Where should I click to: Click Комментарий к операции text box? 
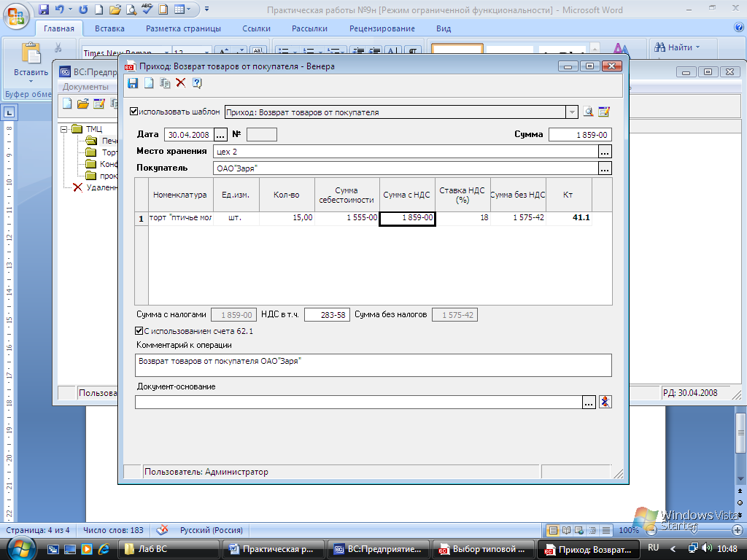click(x=373, y=365)
